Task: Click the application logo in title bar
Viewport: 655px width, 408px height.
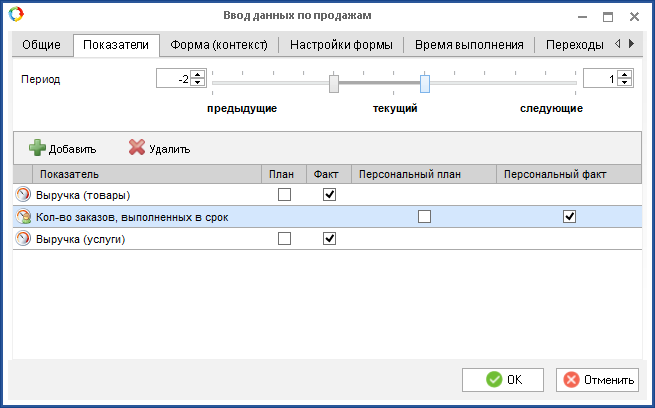Action: pyautogui.click(x=15, y=16)
